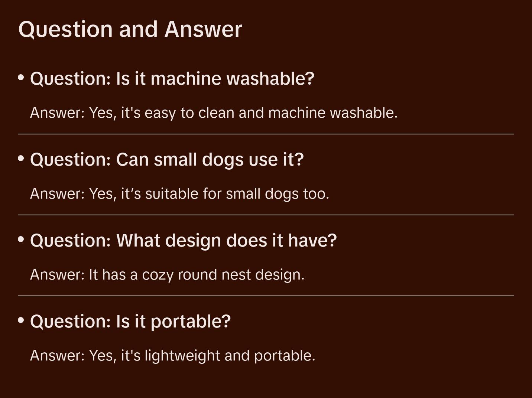
Task: Click the "Question:" label of the small dogs question
Action: 71,160
